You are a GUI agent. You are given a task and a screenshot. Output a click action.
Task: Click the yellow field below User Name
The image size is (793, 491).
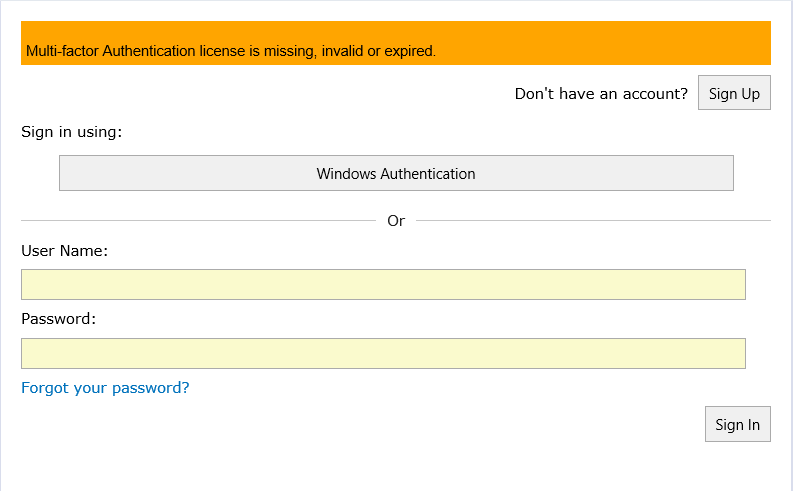point(383,284)
